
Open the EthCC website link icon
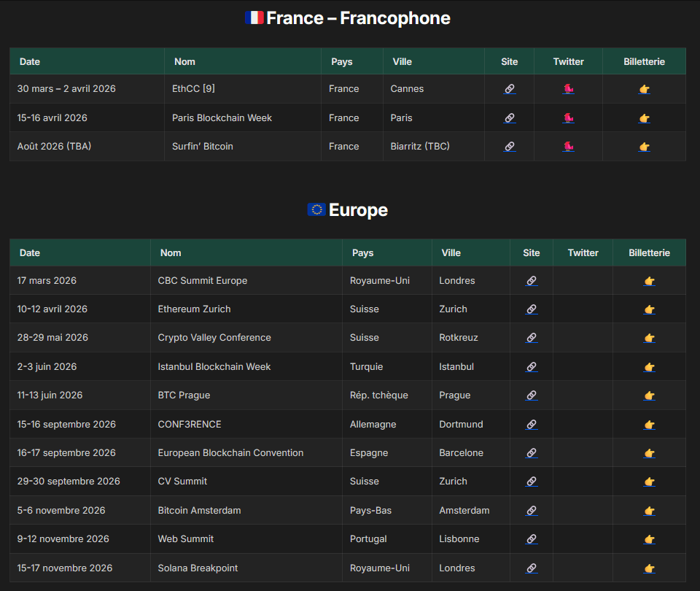(509, 88)
